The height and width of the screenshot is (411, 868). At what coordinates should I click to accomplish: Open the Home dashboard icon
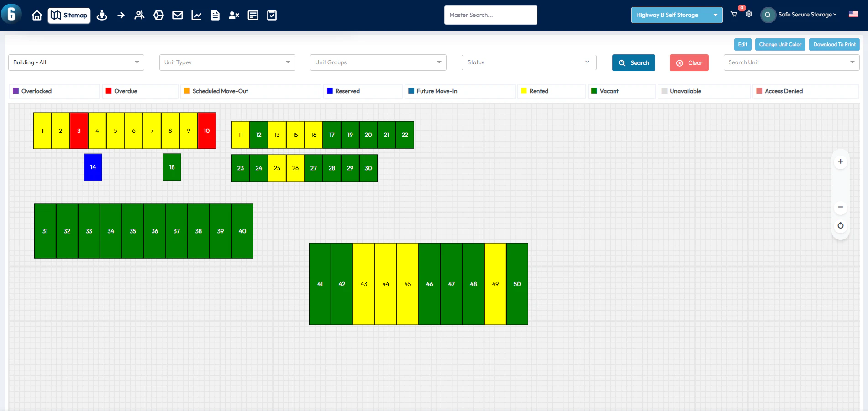click(x=37, y=15)
